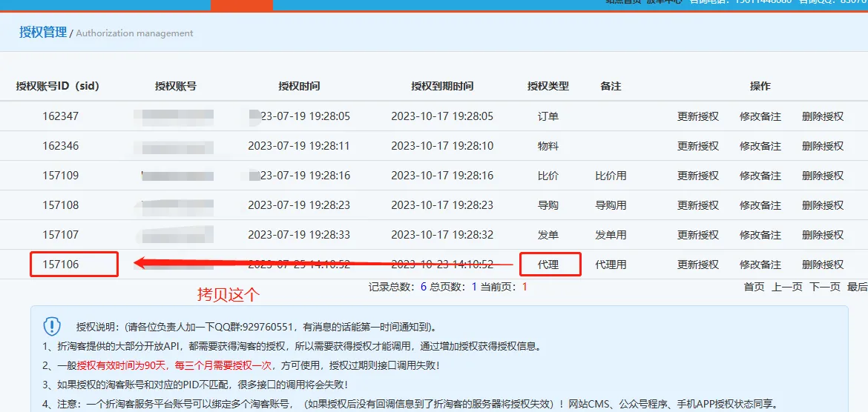Viewport: 868px width, 412px height.
Task: Go to 首页 in pagination
Action: (x=754, y=287)
